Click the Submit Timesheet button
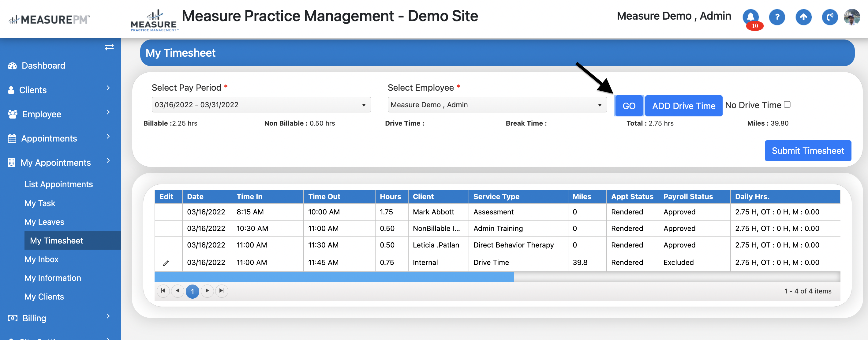The width and height of the screenshot is (868, 340). pos(808,151)
